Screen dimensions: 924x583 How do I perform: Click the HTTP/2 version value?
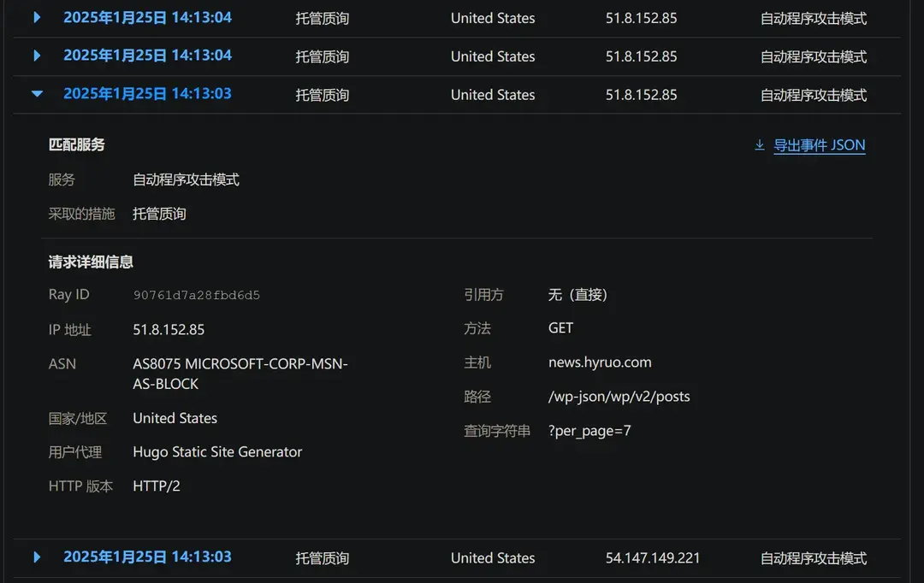(x=157, y=486)
